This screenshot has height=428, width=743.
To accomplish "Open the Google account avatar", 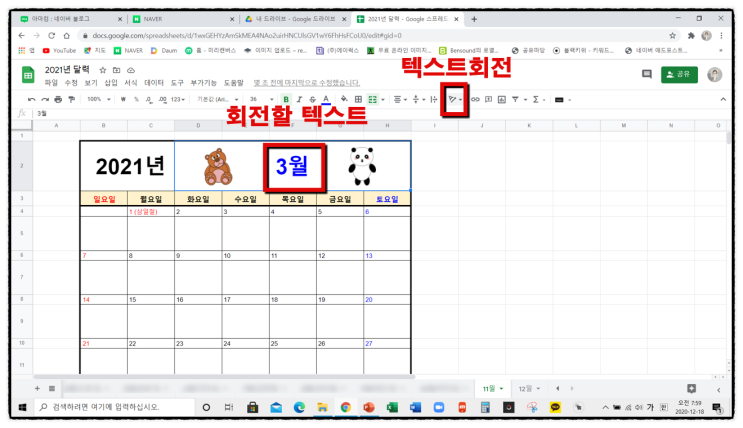I will tap(715, 74).
